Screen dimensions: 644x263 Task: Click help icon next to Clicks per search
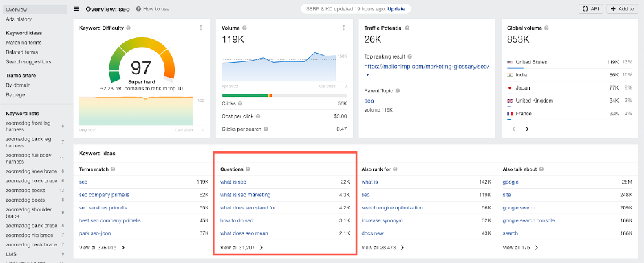click(266, 129)
